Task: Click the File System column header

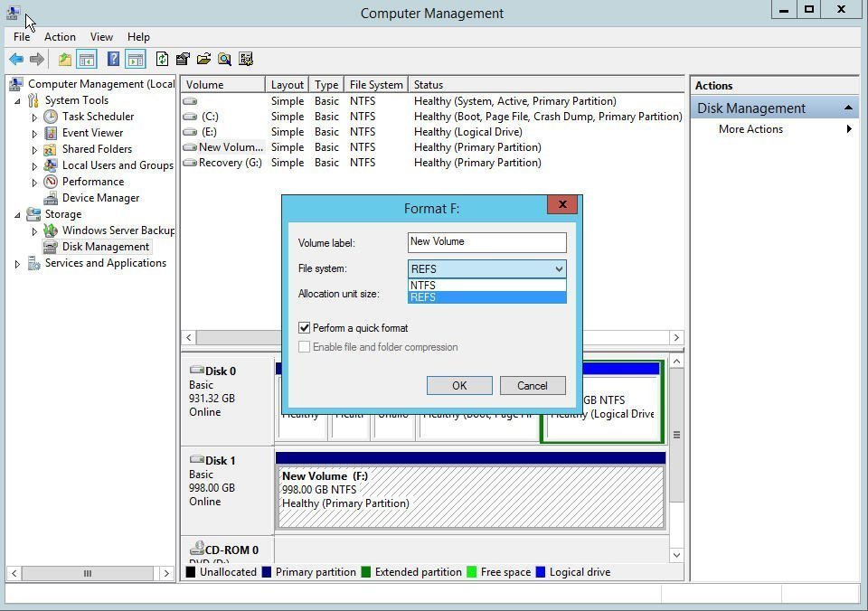Action: click(x=376, y=85)
